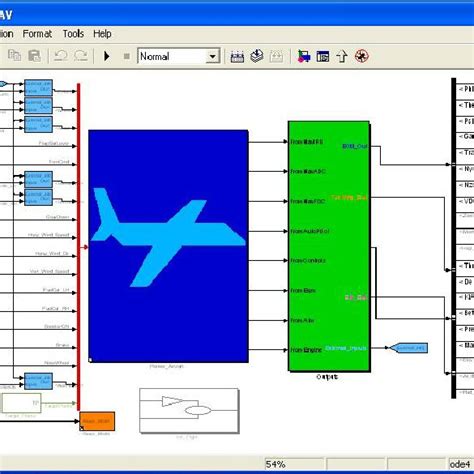
Task: Open the Tools menu
Action: click(x=73, y=34)
